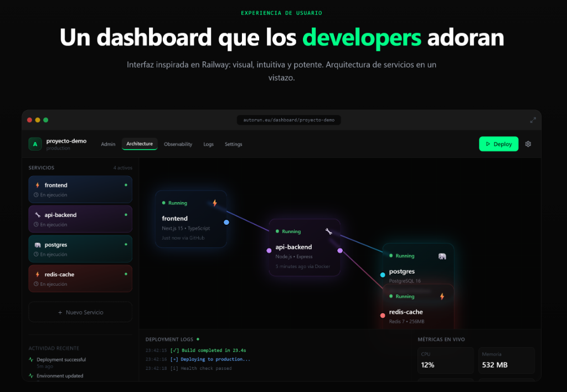Click the Deploying to production log line
Image resolution: width=567 pixels, height=392 pixels.
click(x=198, y=359)
